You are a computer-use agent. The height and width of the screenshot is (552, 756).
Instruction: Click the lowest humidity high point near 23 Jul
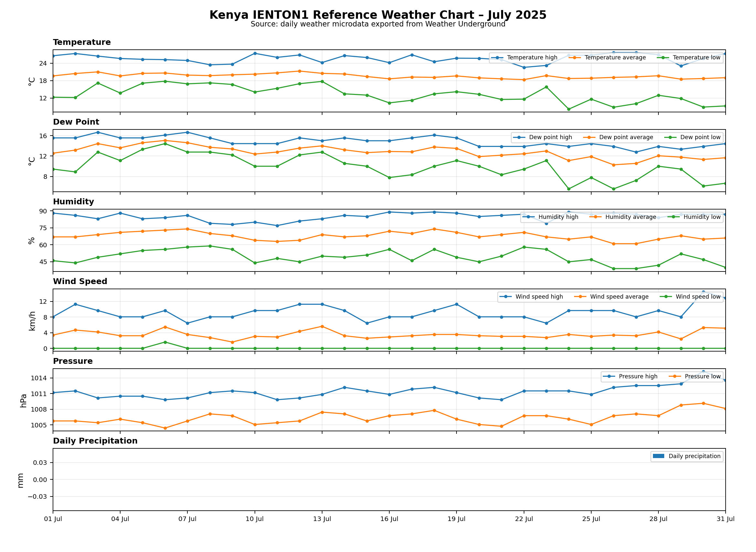(546, 223)
